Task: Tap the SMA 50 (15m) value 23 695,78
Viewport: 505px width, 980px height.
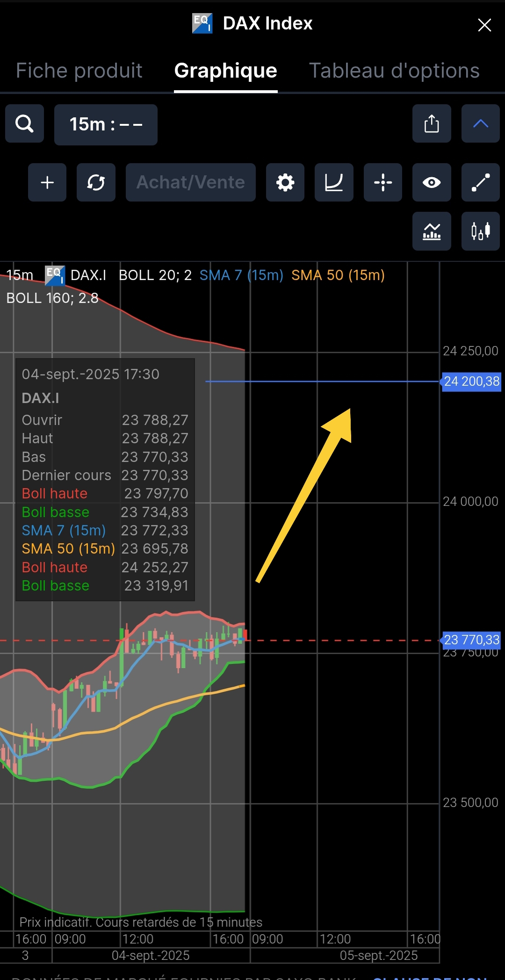Action: click(x=155, y=548)
